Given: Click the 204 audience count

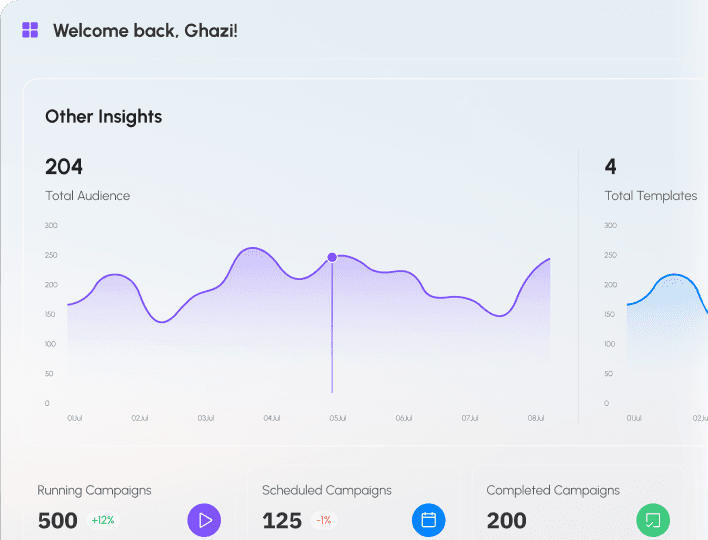Looking at the screenshot, I should [x=64, y=167].
